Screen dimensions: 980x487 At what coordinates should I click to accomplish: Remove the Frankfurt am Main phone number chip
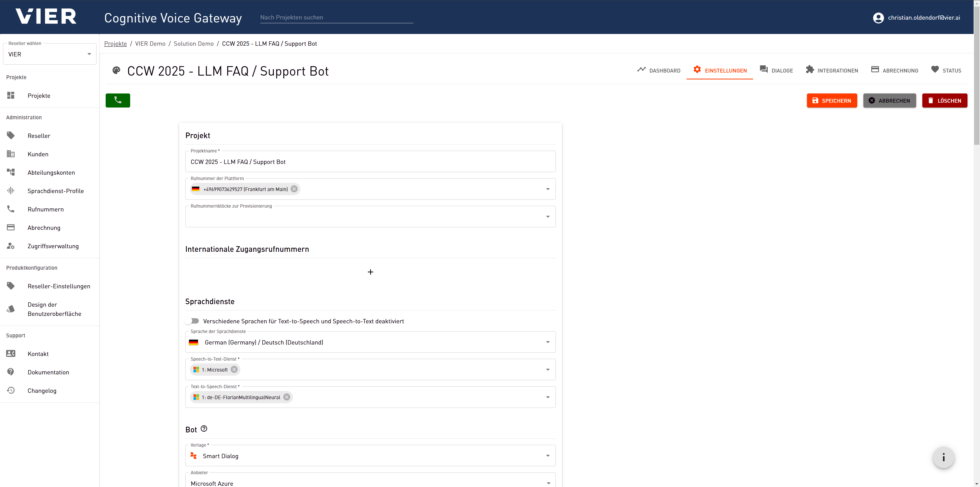click(x=294, y=189)
